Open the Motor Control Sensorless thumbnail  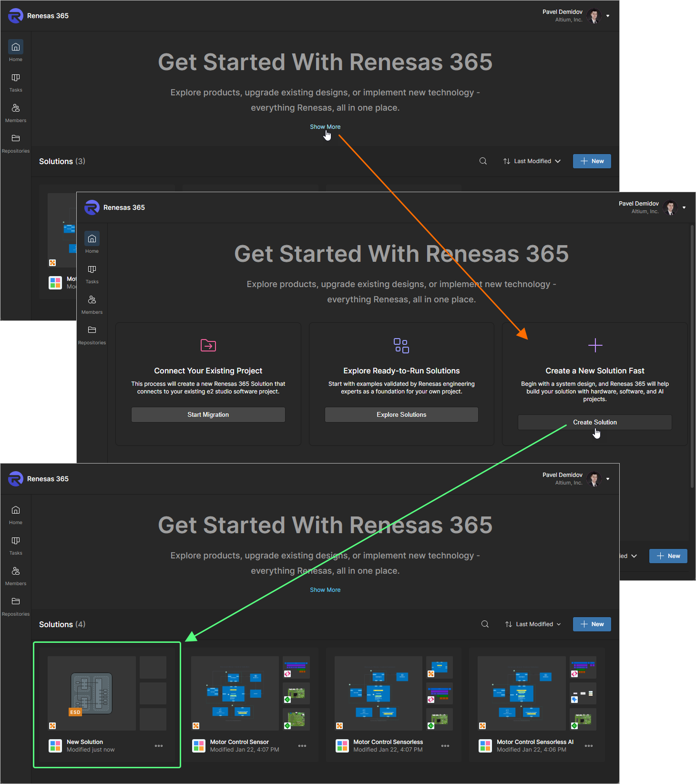[x=379, y=693]
